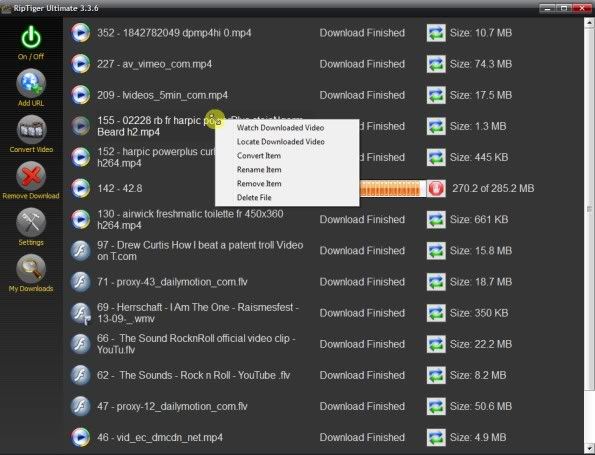595x455 pixels.
Task: Play the 155 - 02228 rb fr harpic video
Action: (80, 126)
